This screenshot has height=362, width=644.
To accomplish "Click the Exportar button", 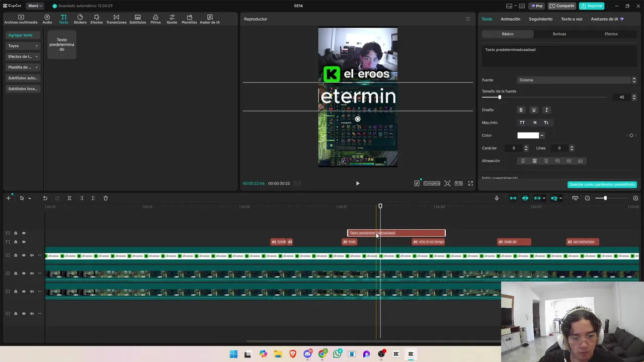I will pos(592,6).
